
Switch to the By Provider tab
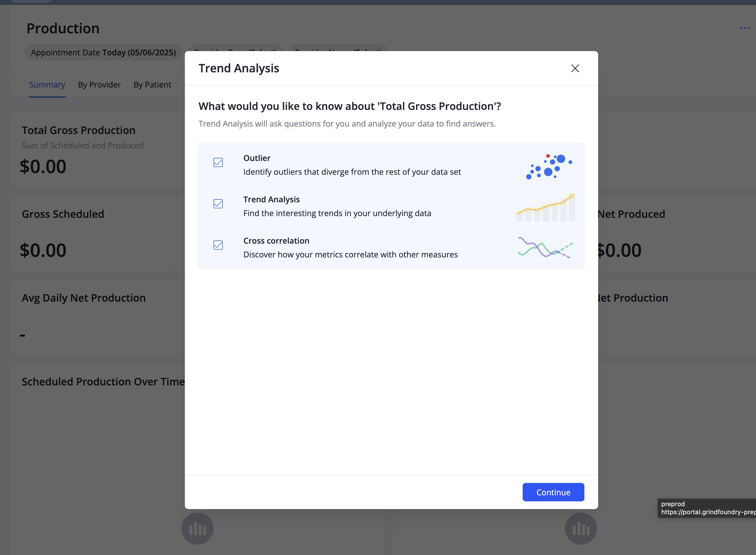tap(99, 85)
